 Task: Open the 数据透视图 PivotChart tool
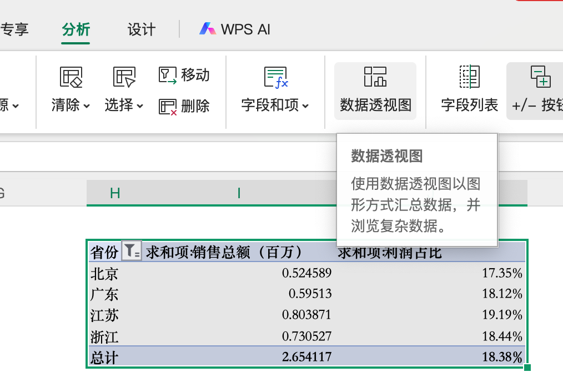(x=375, y=91)
